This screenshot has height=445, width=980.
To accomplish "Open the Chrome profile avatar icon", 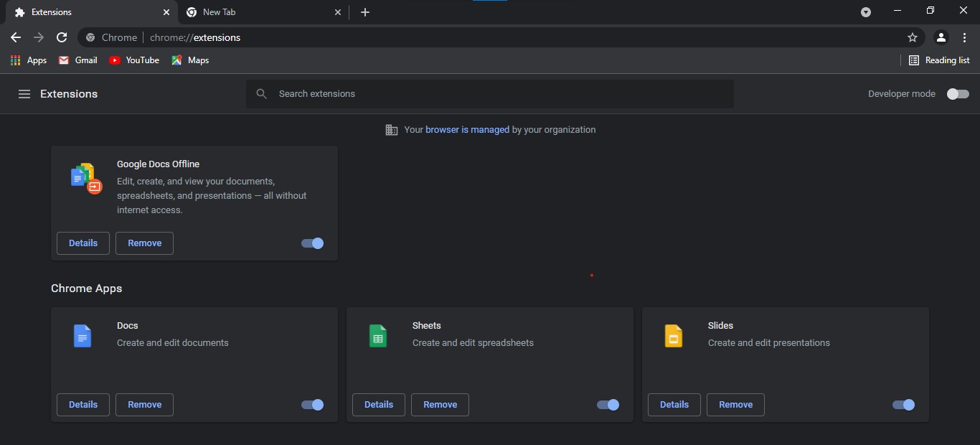I will tap(941, 37).
